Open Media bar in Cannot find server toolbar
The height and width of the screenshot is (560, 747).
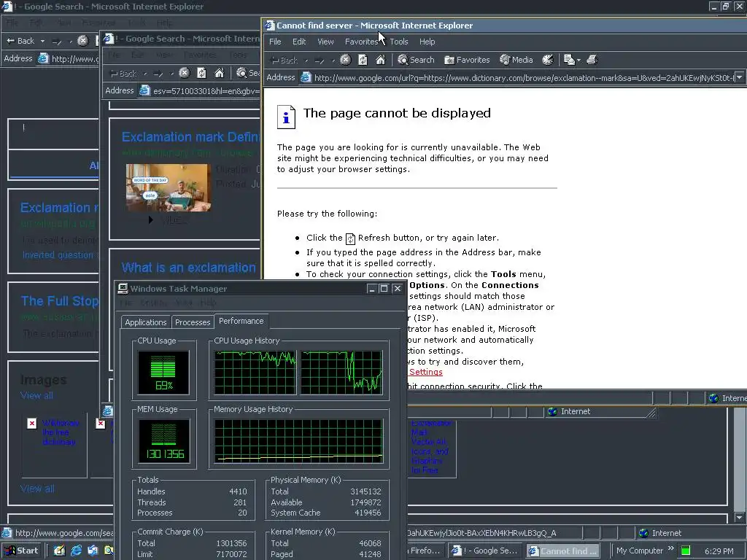[x=516, y=60]
